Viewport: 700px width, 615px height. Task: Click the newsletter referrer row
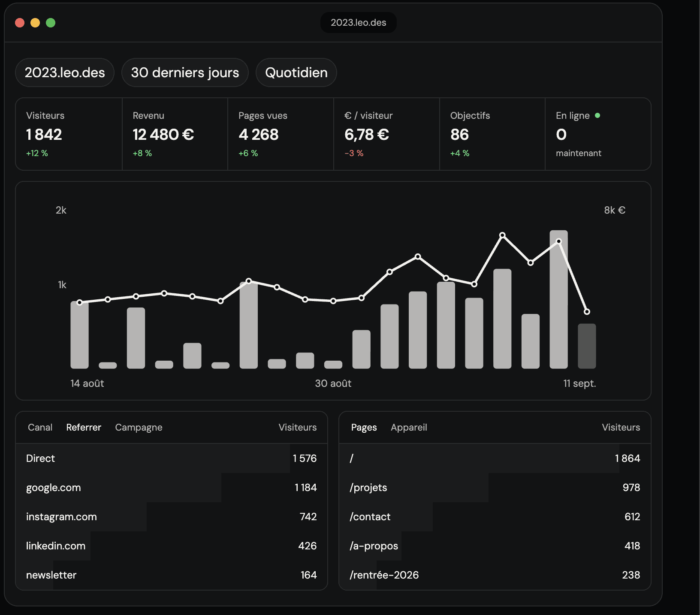click(x=172, y=575)
